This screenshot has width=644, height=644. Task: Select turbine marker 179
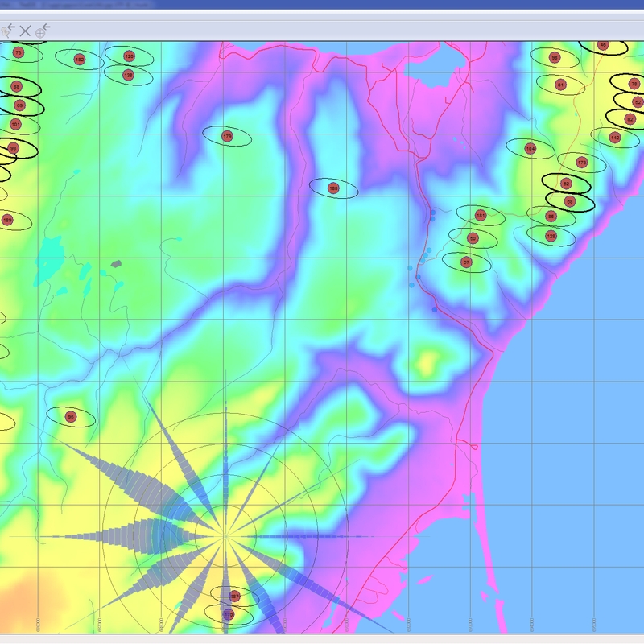pos(226,136)
